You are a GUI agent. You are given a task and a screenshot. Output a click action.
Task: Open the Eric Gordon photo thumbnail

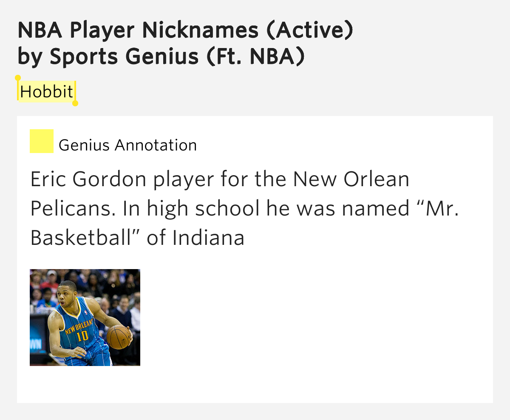[x=85, y=317]
